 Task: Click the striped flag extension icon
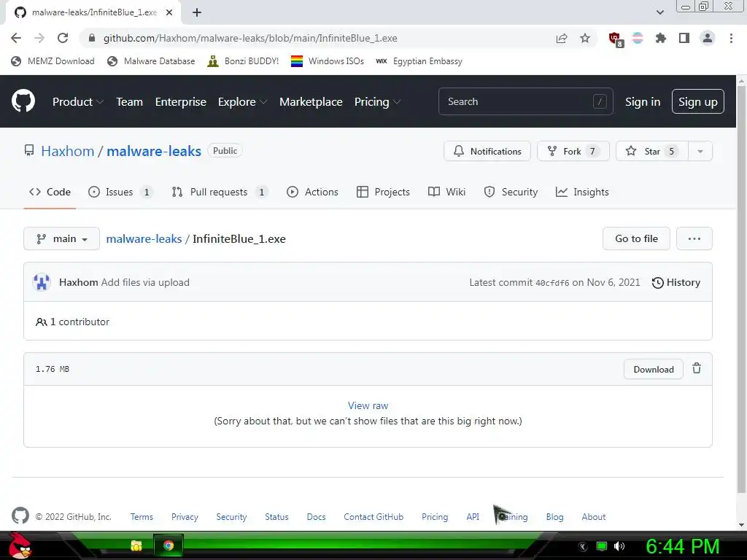pyautogui.click(x=638, y=38)
